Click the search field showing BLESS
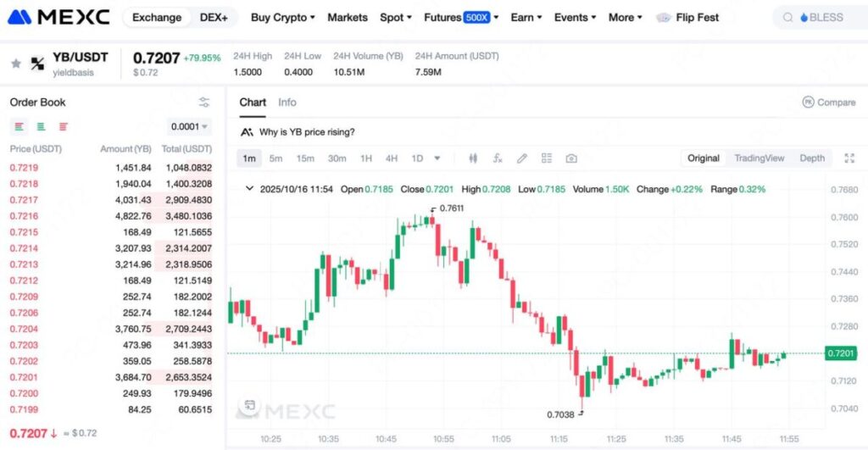The height and width of the screenshot is (450, 868). (x=820, y=17)
